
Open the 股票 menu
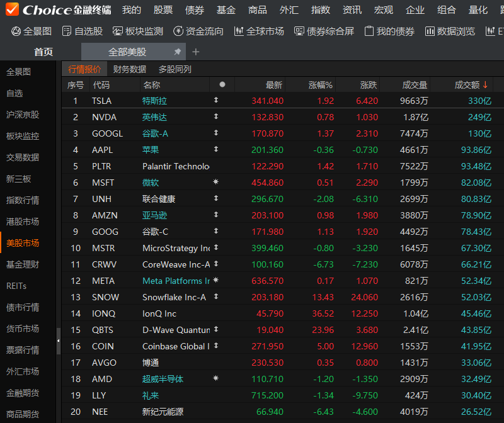point(163,10)
